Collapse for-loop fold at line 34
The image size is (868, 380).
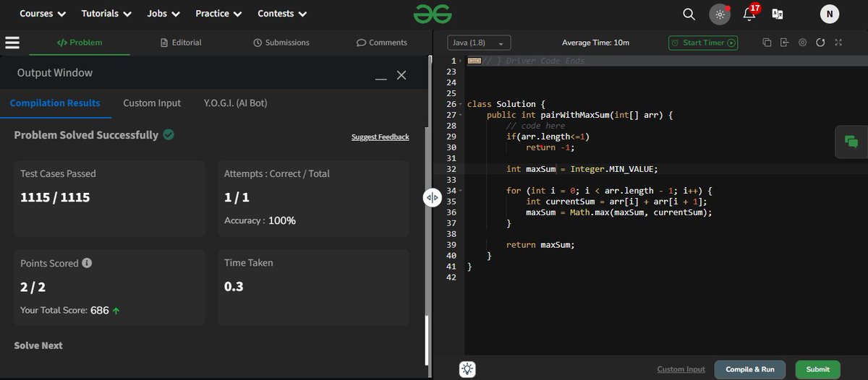(461, 191)
